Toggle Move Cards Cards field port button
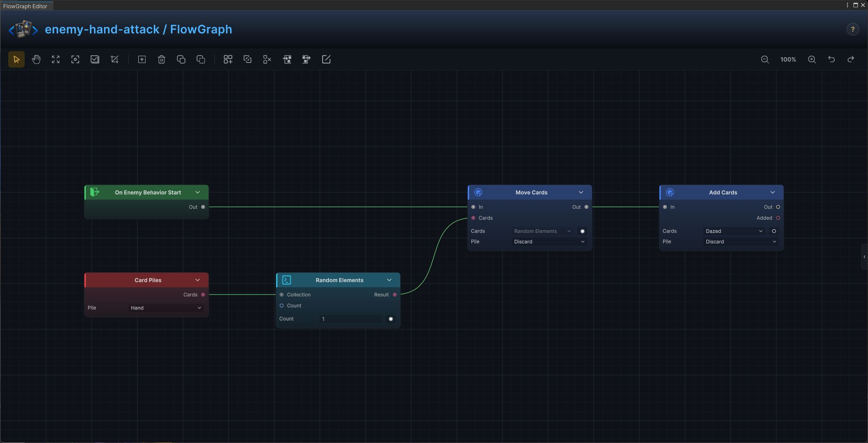The width and height of the screenshot is (868, 443). 582,231
